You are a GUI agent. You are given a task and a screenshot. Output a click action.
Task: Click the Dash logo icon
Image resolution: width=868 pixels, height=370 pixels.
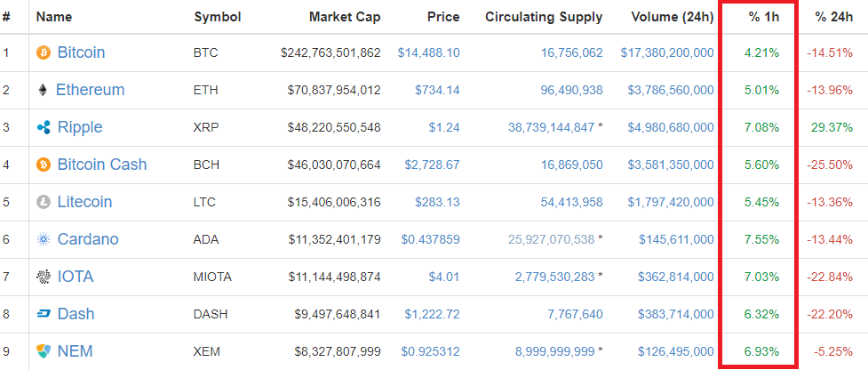(44, 314)
